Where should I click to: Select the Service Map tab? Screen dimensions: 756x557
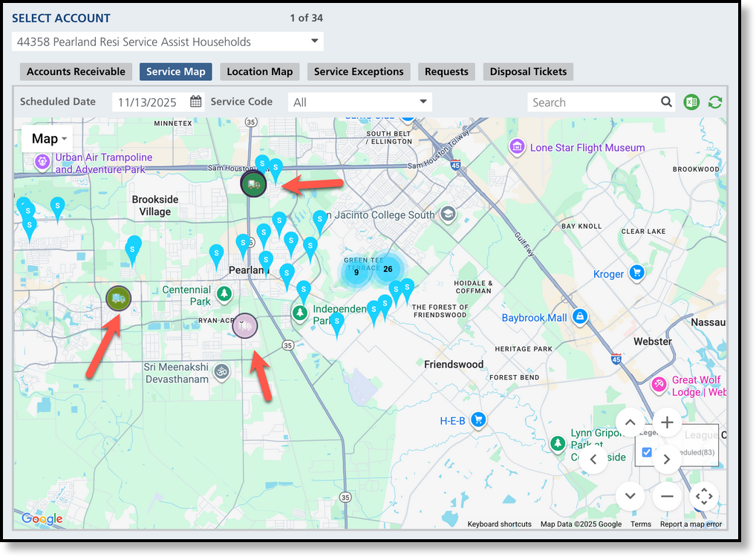pos(175,71)
